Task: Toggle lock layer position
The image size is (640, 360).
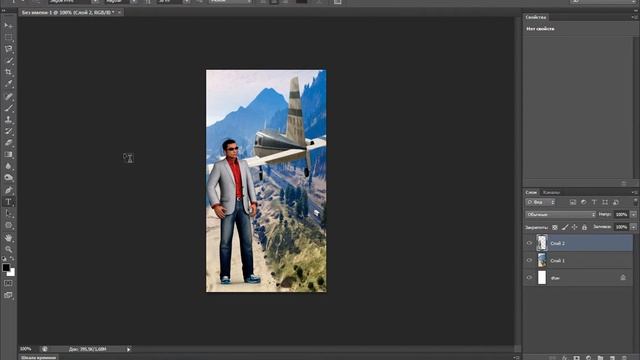Action: 574,227
